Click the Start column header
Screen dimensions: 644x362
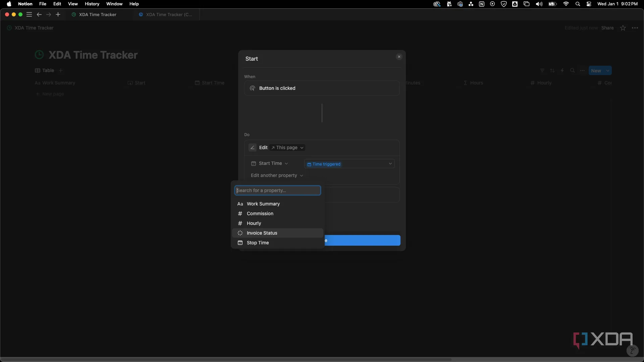(x=137, y=83)
